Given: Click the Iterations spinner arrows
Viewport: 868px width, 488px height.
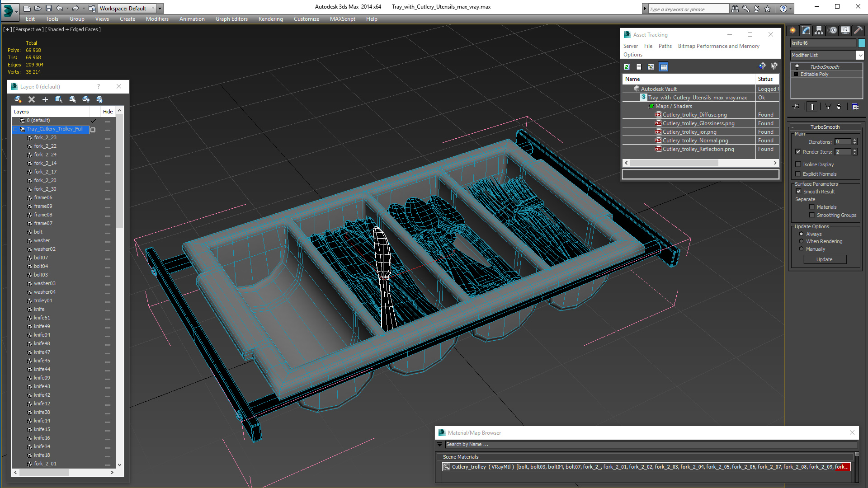Looking at the screenshot, I should click(x=854, y=142).
